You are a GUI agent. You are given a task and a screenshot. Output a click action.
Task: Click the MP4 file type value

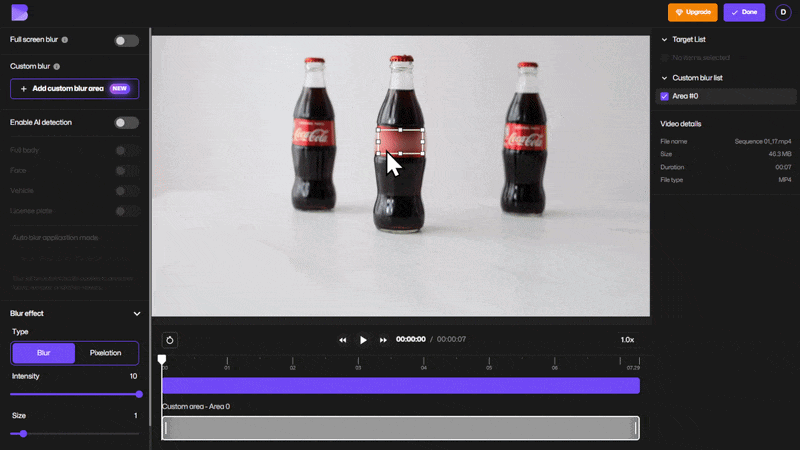point(785,180)
